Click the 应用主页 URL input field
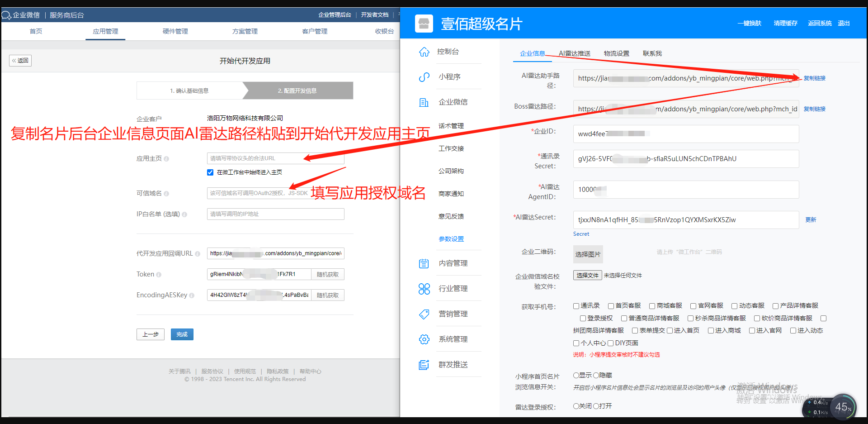868x424 pixels. tap(276, 158)
